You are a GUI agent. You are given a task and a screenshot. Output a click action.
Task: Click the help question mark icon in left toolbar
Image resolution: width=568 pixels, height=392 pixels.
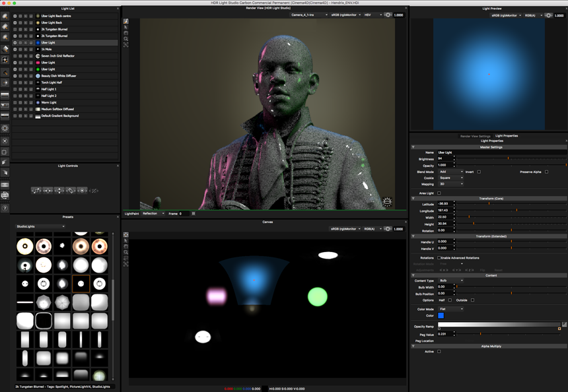pos(5,208)
